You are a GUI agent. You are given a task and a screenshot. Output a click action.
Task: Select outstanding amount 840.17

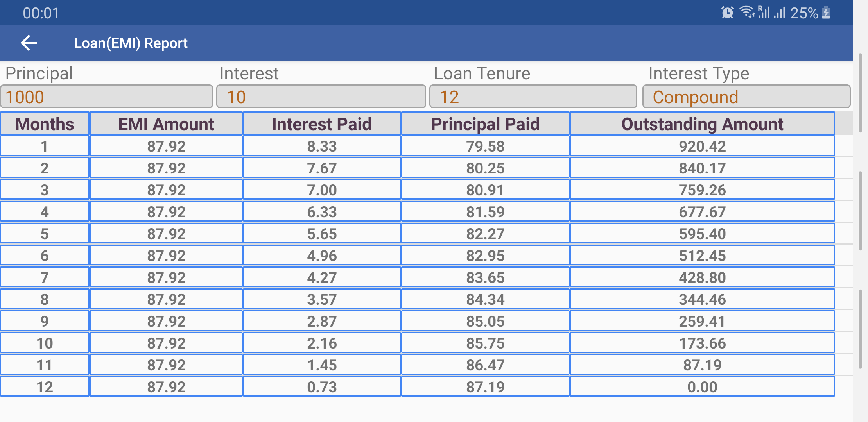click(702, 168)
